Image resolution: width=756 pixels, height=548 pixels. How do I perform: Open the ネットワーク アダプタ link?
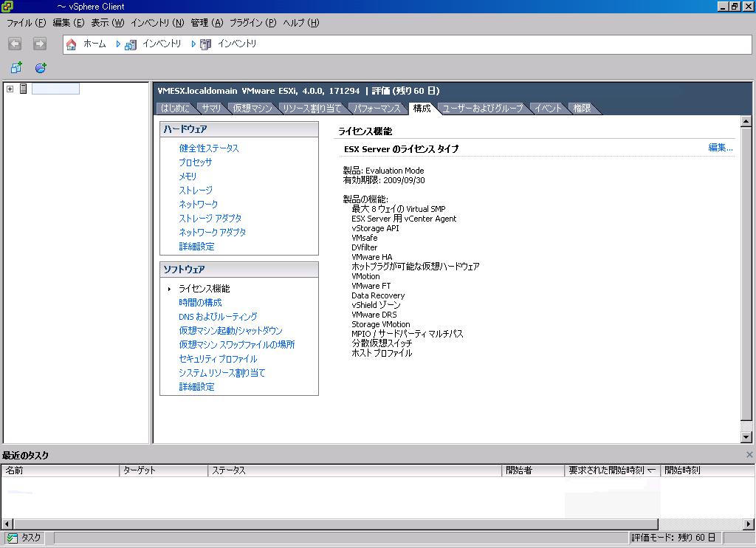click(212, 233)
